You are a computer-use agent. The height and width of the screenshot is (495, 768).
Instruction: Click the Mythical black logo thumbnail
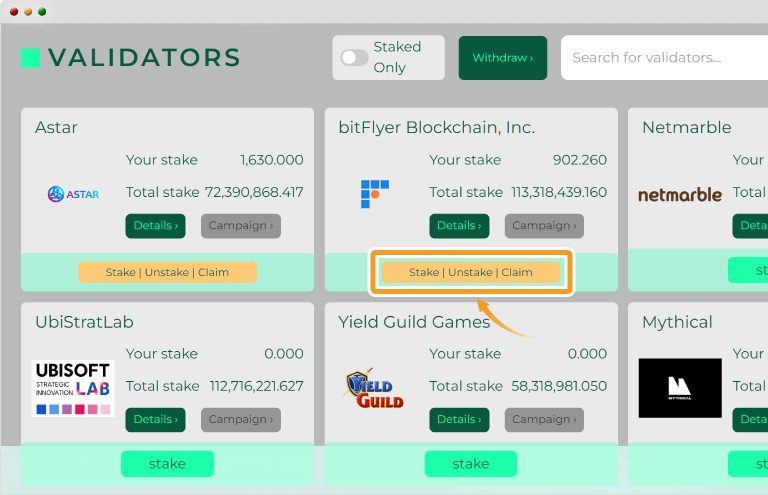coord(680,388)
